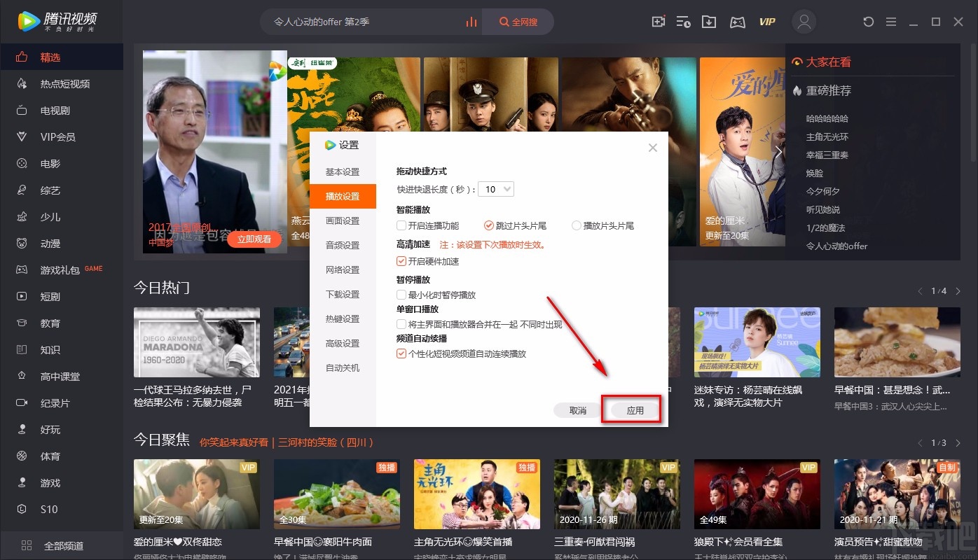Image resolution: width=978 pixels, height=560 pixels.
Task: Open 主角无光环 in 大家在看 list
Action: point(827,136)
